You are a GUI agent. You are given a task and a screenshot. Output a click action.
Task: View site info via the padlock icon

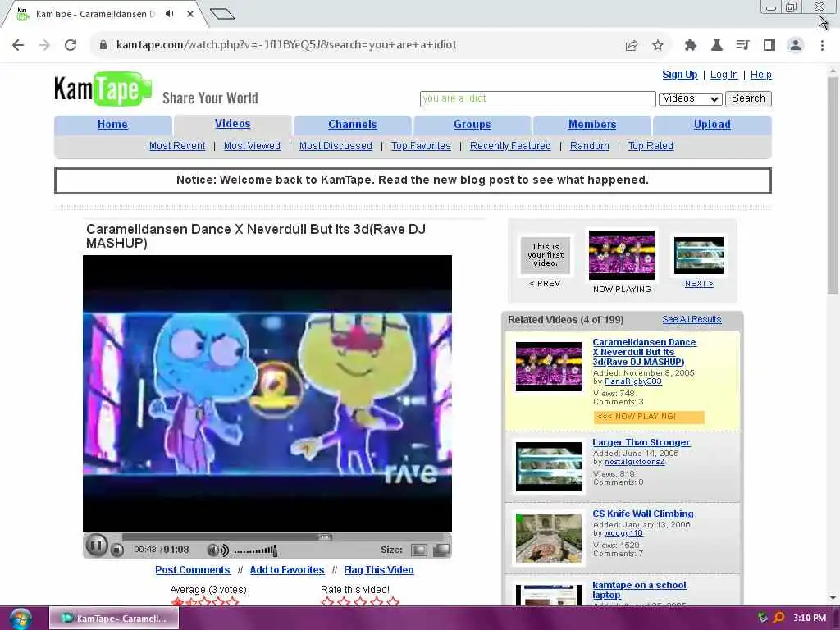click(x=103, y=45)
